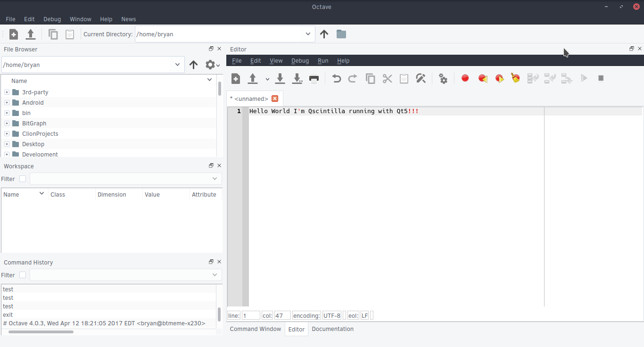Click the debugger Step In icon

550,78
